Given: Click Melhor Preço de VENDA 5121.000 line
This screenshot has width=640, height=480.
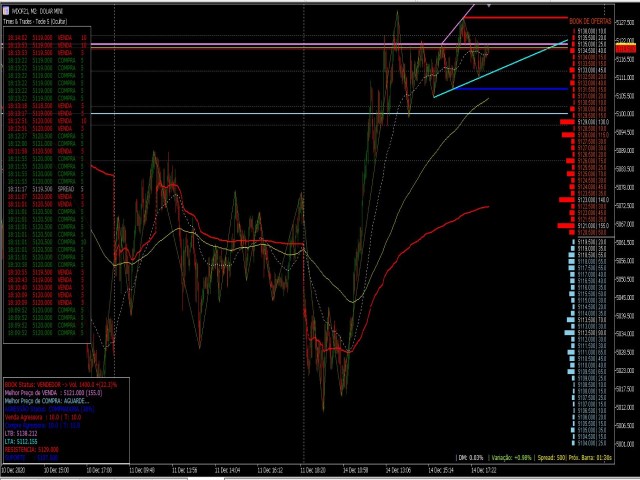Looking at the screenshot, I should (53, 393).
